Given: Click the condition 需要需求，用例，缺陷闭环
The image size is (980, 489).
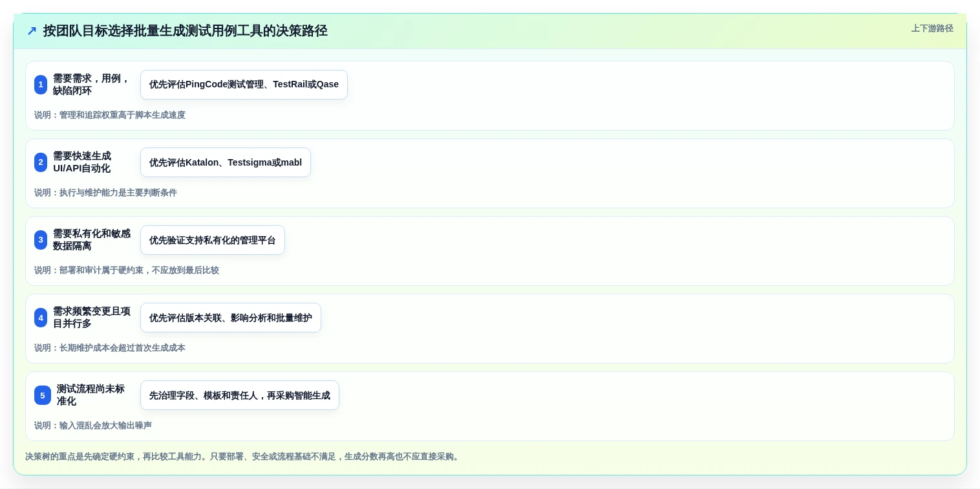Looking at the screenshot, I should point(91,85).
